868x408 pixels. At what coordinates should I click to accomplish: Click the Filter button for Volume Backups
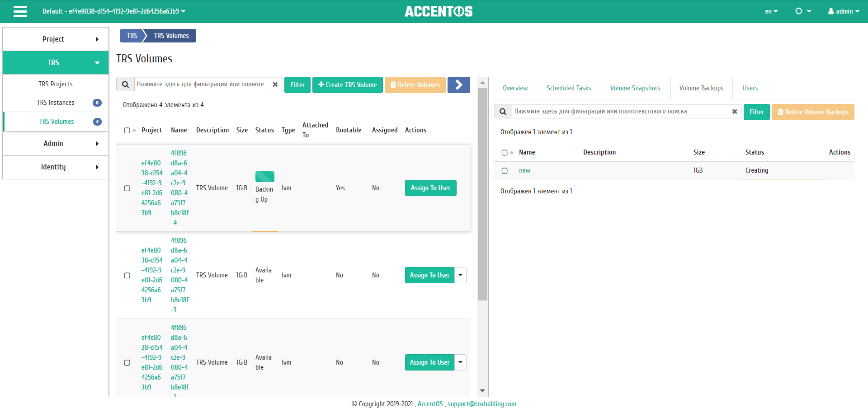pos(757,112)
